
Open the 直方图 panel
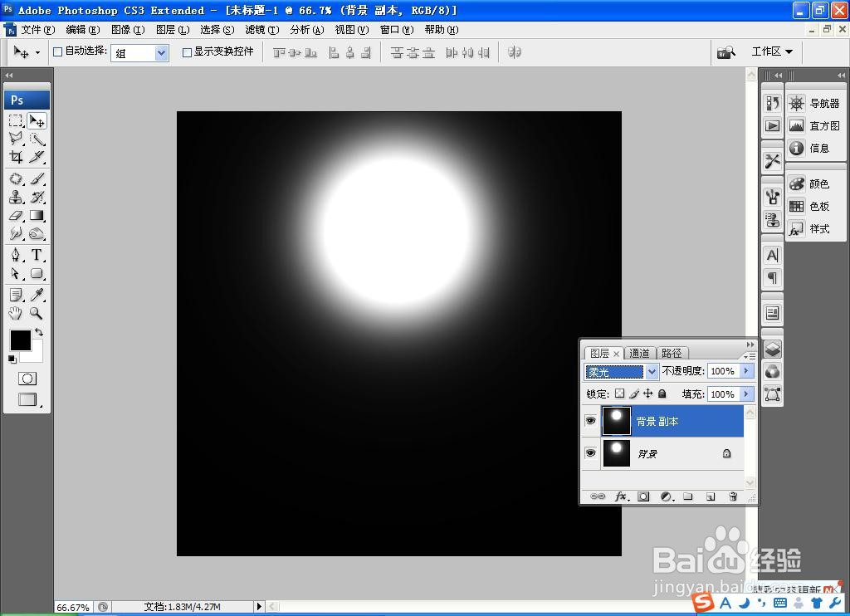[x=814, y=126]
